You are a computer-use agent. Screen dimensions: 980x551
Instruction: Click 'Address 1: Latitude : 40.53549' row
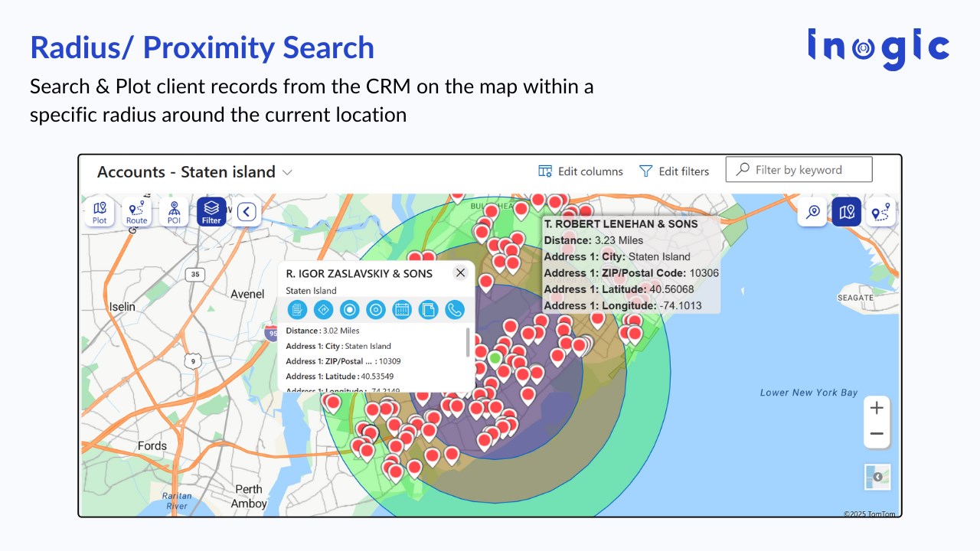(340, 377)
